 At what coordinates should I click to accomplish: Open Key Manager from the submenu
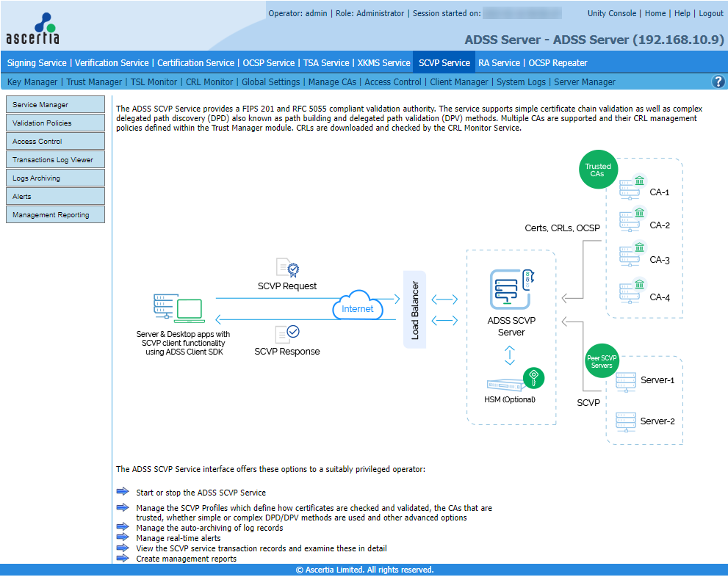coord(33,82)
